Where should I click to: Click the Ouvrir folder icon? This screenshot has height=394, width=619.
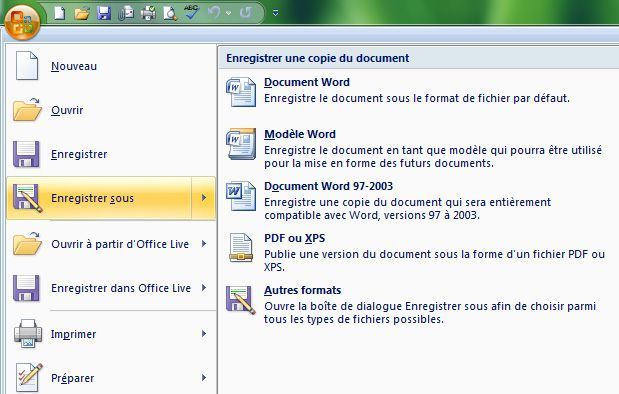[27, 110]
